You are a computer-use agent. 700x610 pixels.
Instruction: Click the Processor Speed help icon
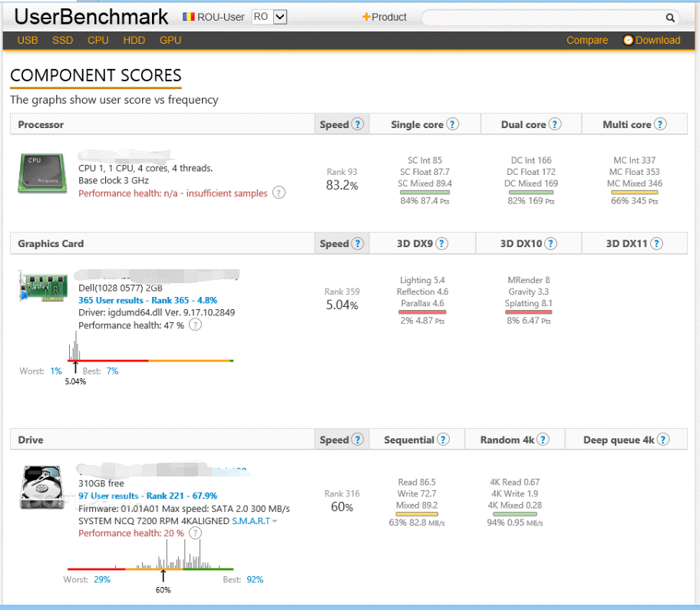point(357,124)
